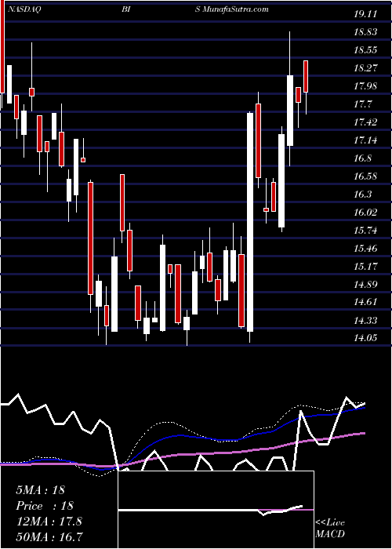Select the 17.98 price axis label
This screenshot has width=392, height=549.
(x=365, y=86)
